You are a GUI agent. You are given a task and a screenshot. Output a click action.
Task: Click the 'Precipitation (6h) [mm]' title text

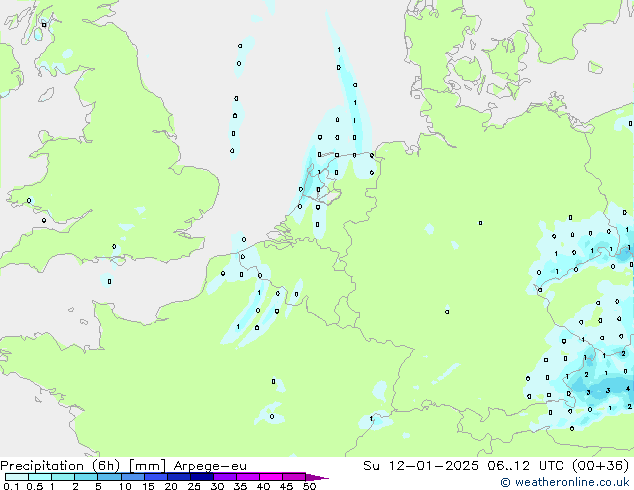click(83, 466)
